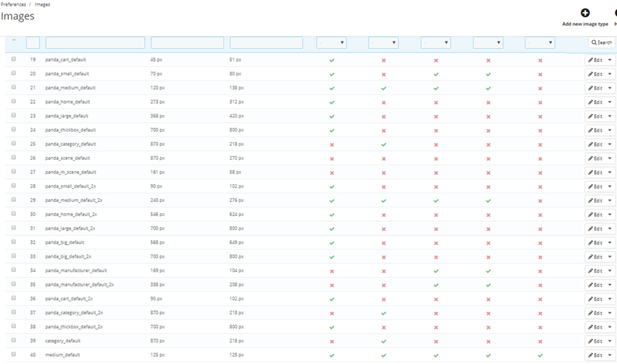Image resolution: width=617 pixels, height=364 pixels.
Task: Open the last filter dropdown before Search
Action: 540,43
